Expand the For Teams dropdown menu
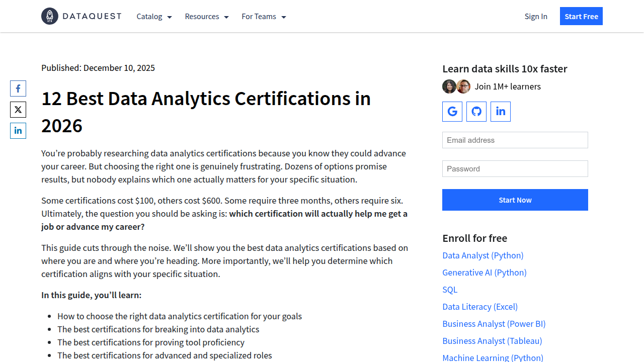The height and width of the screenshot is (362, 644). [x=264, y=17]
